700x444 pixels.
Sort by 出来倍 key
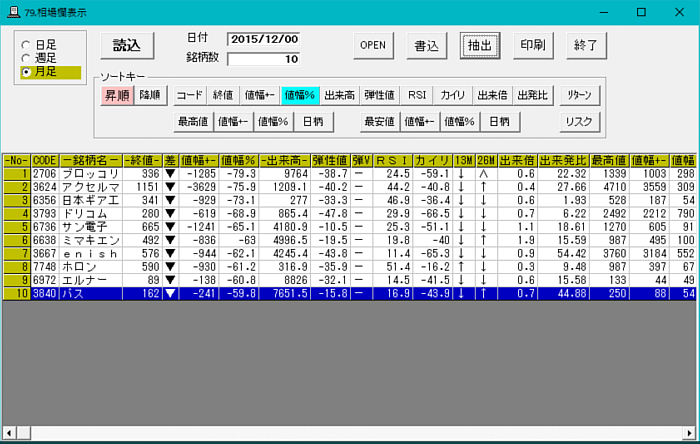492,95
